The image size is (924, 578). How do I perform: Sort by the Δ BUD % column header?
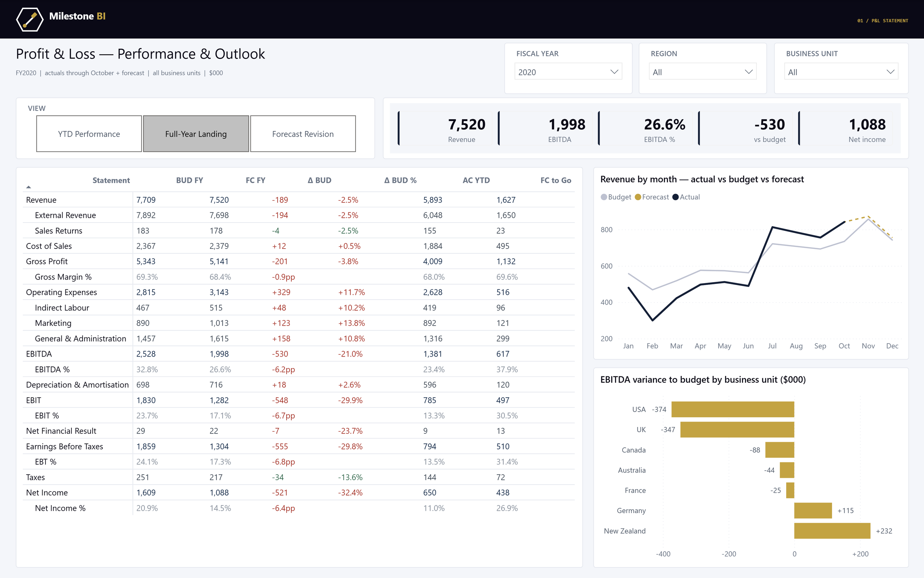click(400, 180)
